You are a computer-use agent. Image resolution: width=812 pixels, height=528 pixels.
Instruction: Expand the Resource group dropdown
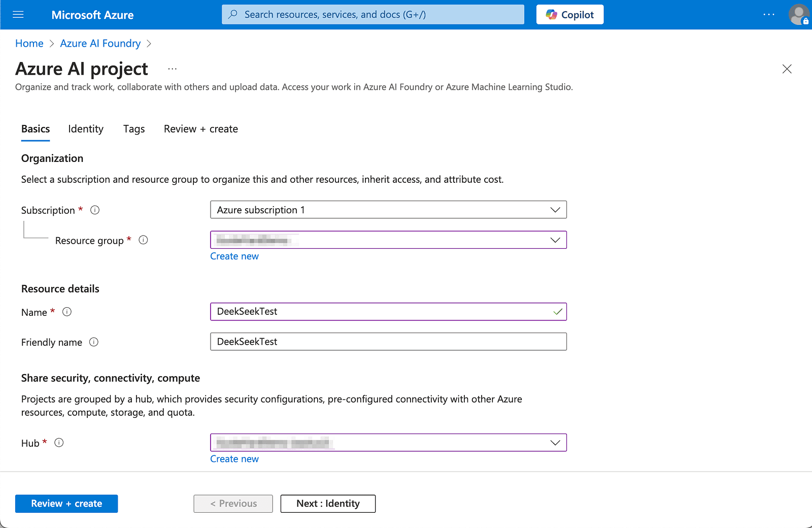tap(388, 240)
